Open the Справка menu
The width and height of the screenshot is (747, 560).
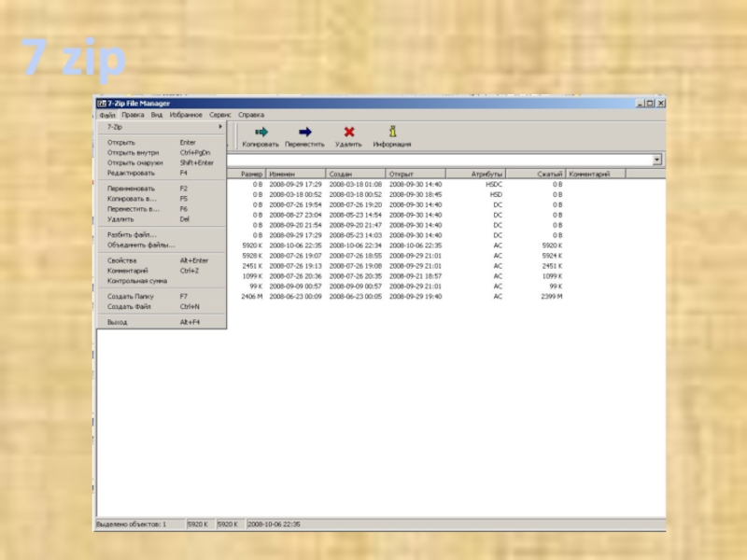coord(251,115)
